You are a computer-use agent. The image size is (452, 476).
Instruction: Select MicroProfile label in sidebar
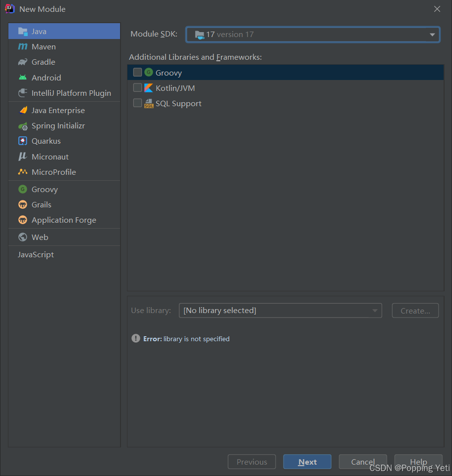(x=54, y=172)
